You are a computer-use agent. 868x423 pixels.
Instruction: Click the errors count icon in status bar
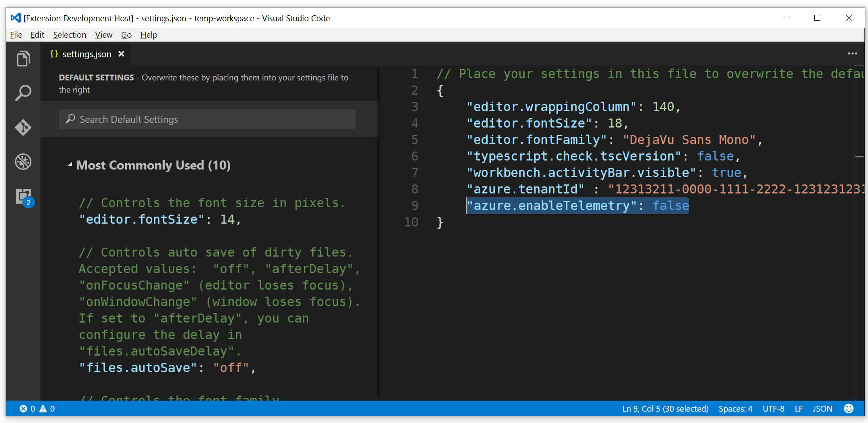click(x=24, y=409)
